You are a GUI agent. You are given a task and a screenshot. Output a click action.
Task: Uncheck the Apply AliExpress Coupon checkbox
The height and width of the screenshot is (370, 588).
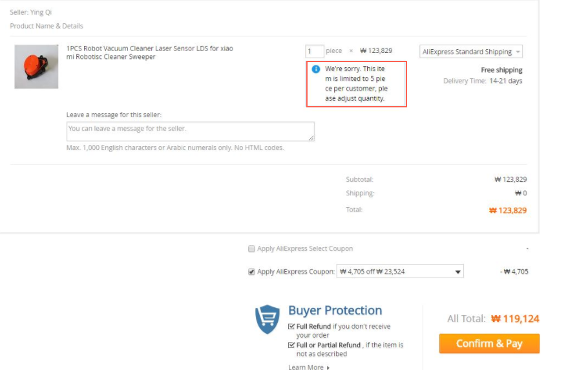click(x=251, y=272)
